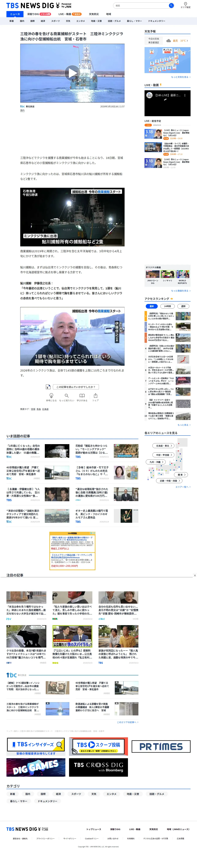Viewport: 197px width, 868px height.
Task: Click the 国内 category link under video
Action: 22,111
